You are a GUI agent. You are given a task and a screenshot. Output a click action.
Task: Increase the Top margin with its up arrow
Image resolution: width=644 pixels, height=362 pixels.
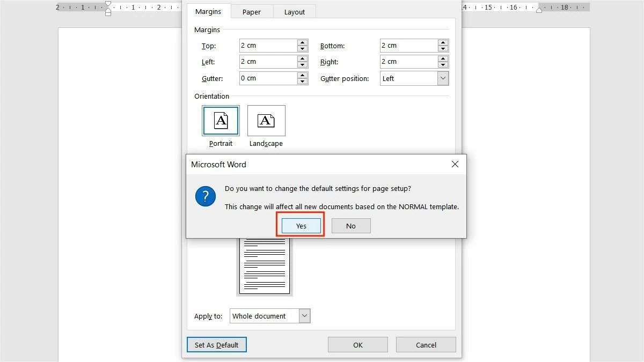[302, 42]
